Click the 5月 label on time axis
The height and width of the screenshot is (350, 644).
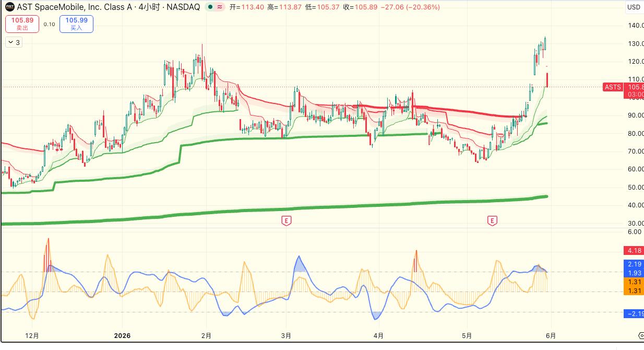click(468, 335)
